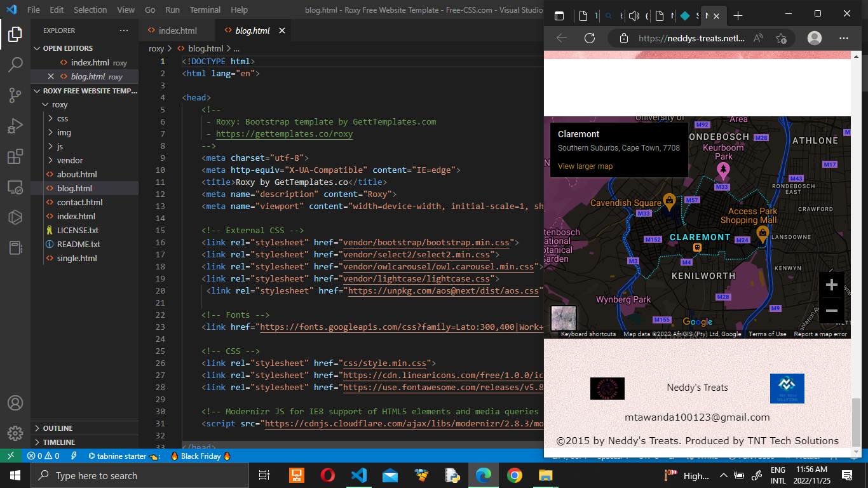
Task: Open Run and Debug view
Action: (x=15, y=126)
